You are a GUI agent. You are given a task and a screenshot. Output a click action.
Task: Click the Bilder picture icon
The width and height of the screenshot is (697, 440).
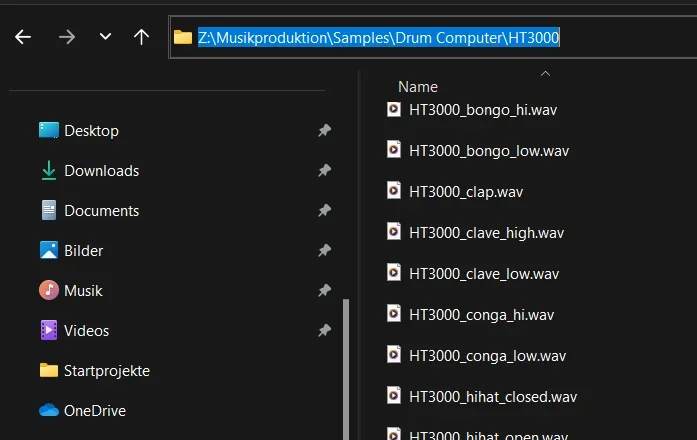click(x=48, y=250)
